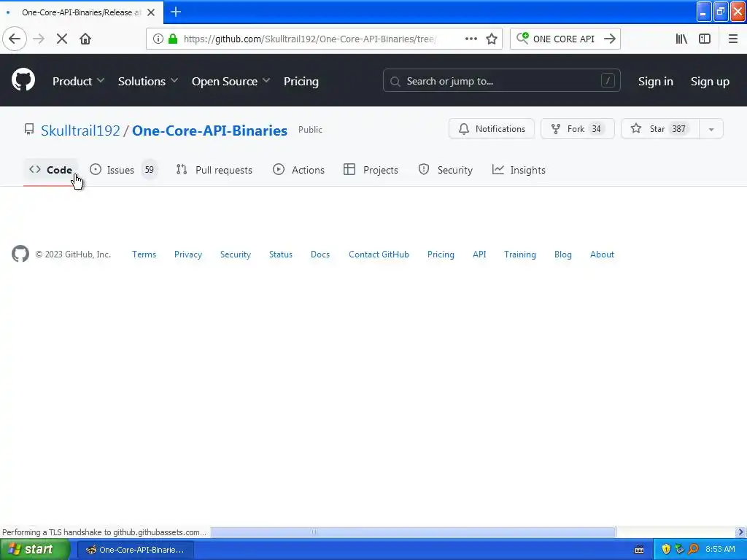This screenshot has height=560, width=747.
Task: Open the Training footer link
Action: click(519, 254)
